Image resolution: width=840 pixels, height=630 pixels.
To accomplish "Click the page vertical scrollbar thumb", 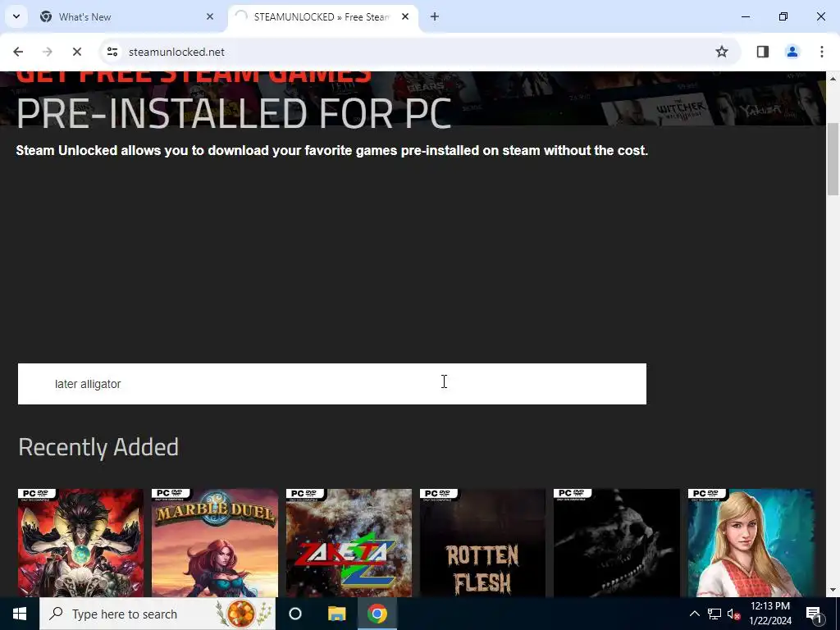I will tap(833, 159).
